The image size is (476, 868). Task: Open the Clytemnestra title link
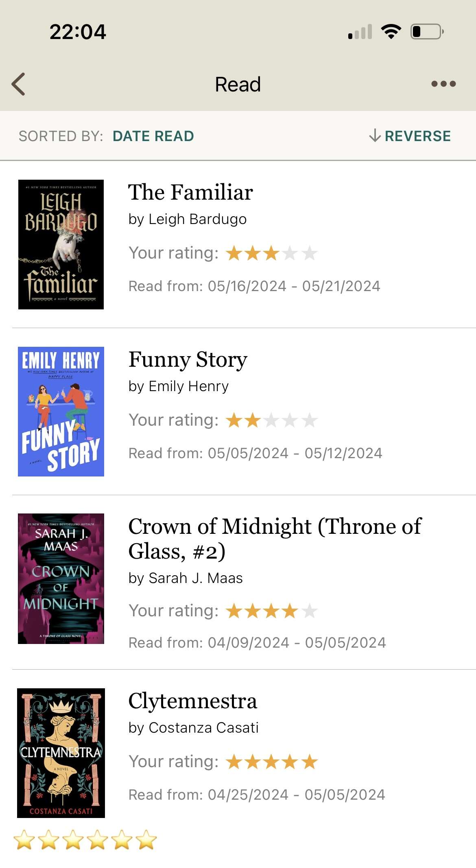coord(192,701)
